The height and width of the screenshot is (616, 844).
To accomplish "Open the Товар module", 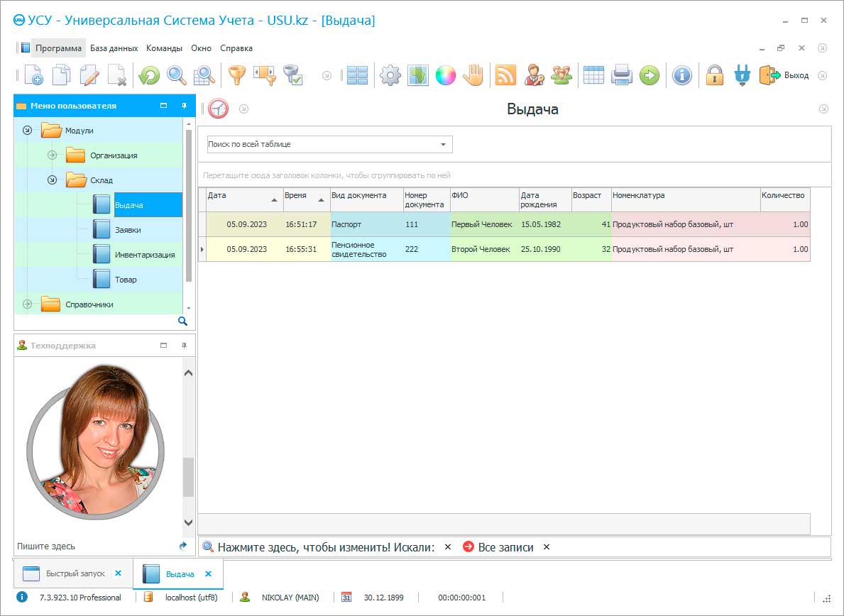I will click(x=126, y=279).
